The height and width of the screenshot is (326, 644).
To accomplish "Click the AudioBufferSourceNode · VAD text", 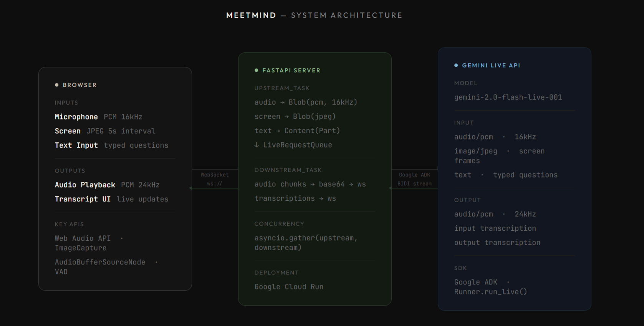I will pyautogui.click(x=106, y=267).
